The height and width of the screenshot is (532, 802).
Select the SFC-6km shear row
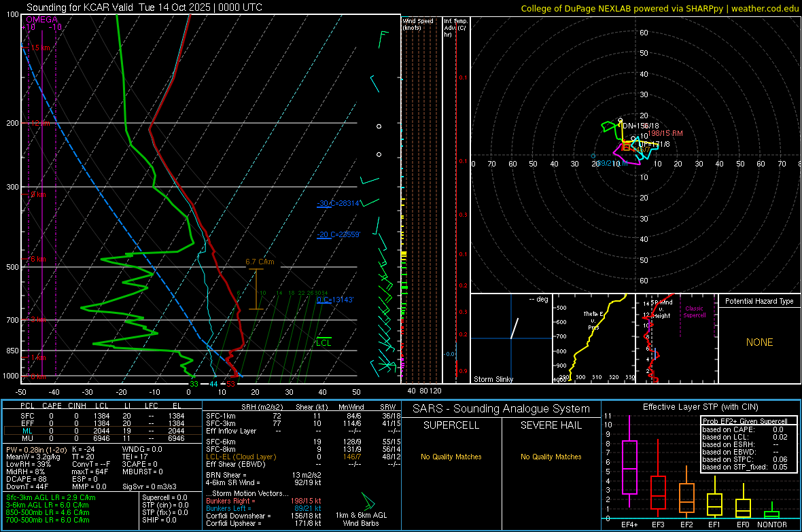[x=303, y=442]
